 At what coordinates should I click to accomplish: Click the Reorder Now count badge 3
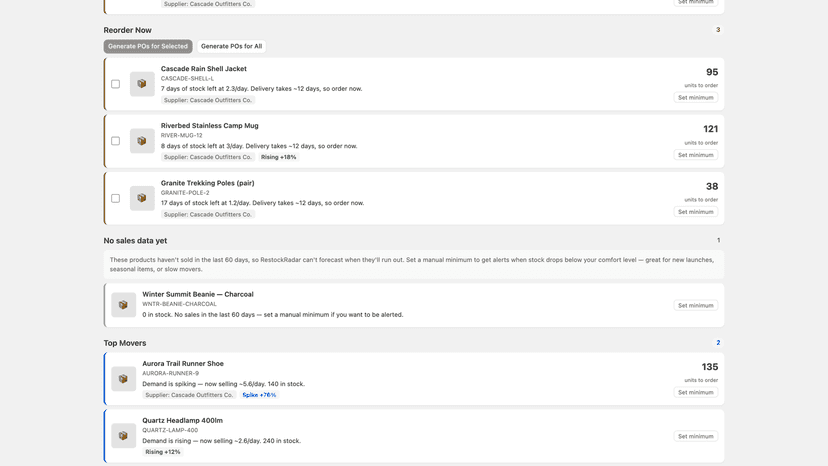point(718,30)
